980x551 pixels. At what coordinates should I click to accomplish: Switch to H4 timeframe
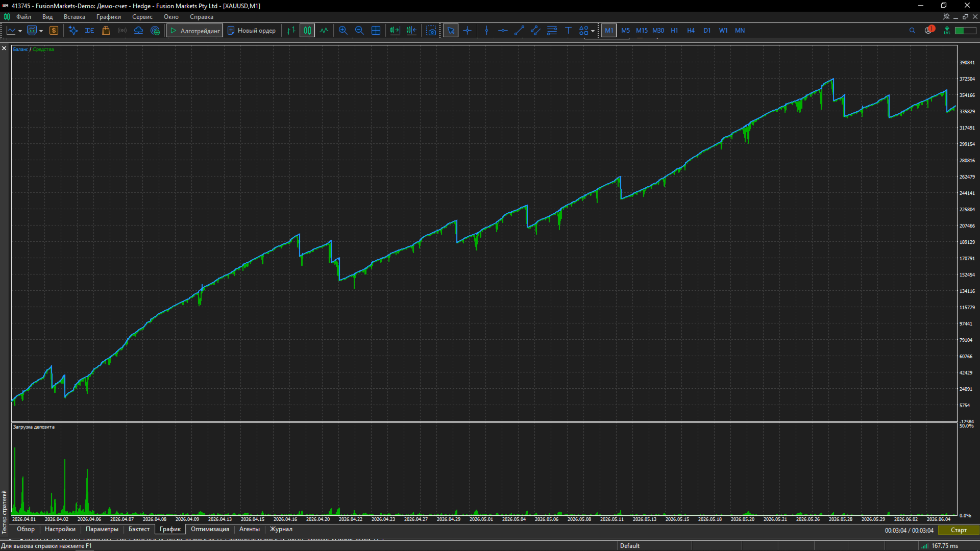tap(691, 31)
